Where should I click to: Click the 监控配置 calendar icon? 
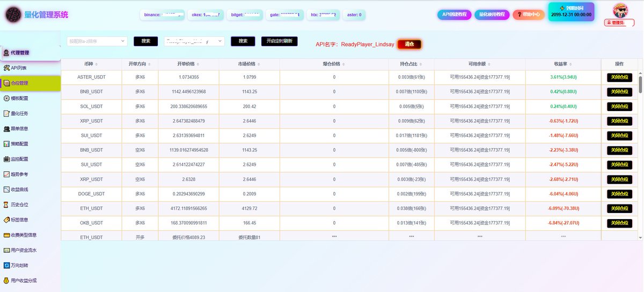coord(6,159)
